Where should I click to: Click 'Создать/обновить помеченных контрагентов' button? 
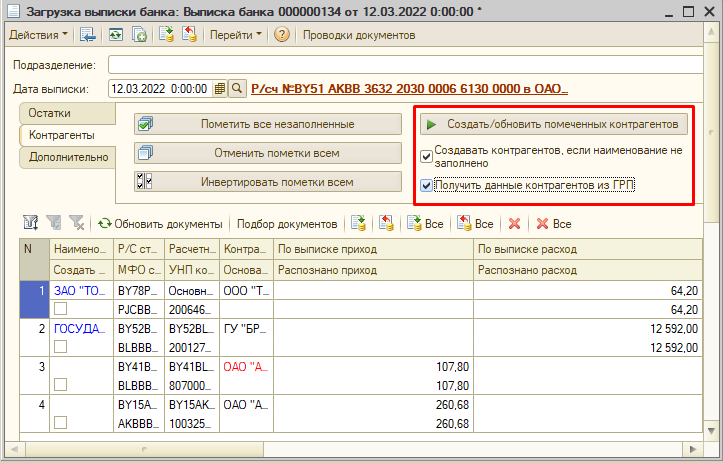(553, 125)
